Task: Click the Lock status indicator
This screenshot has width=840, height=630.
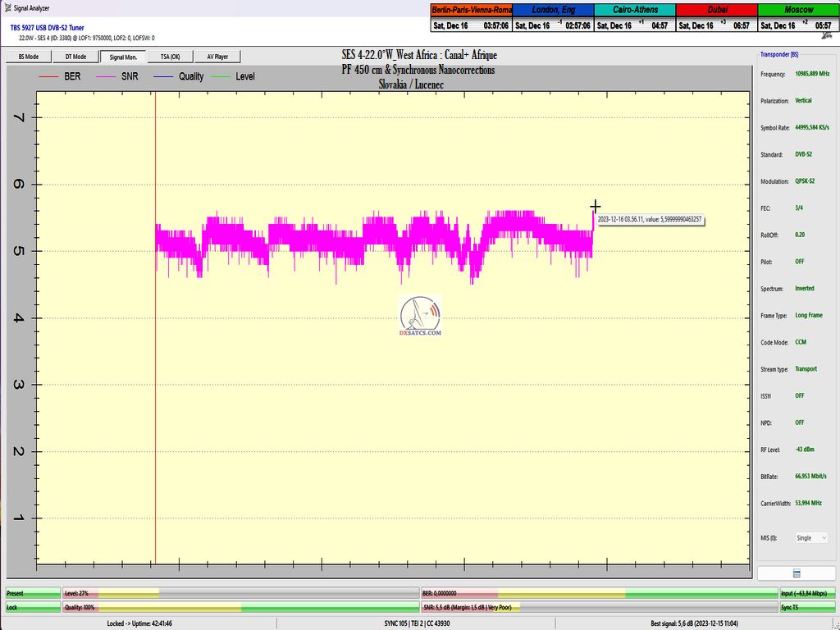Action: coord(31,608)
